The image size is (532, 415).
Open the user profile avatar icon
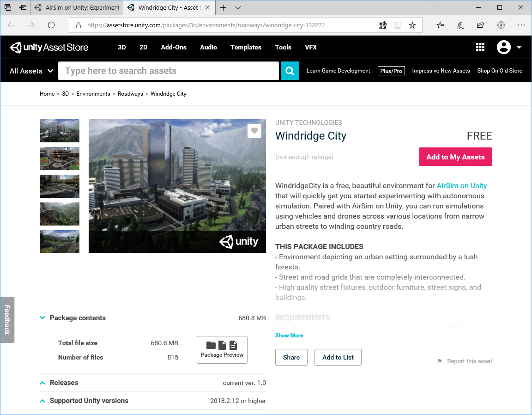(503, 47)
